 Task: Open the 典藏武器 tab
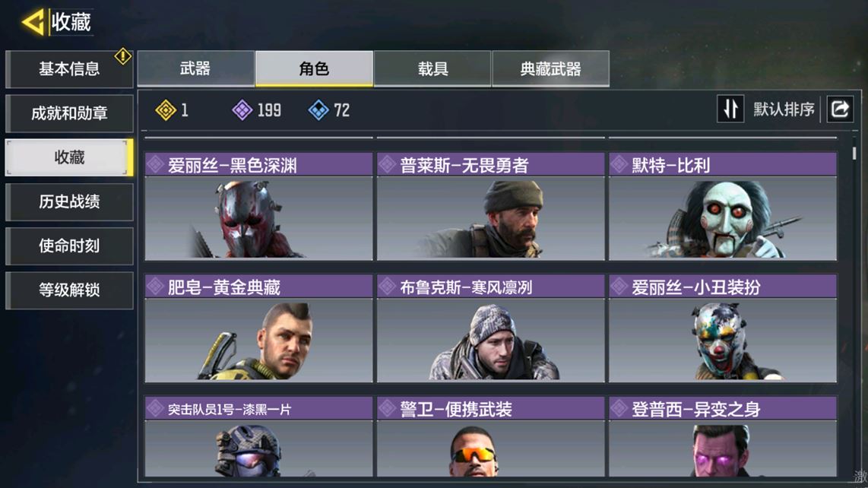point(551,68)
